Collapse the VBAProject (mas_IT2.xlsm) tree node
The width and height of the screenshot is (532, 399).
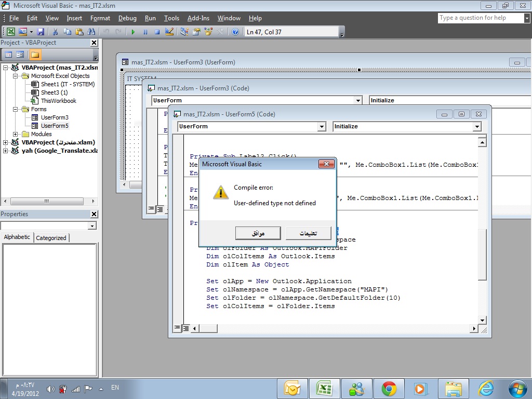pos(5,68)
